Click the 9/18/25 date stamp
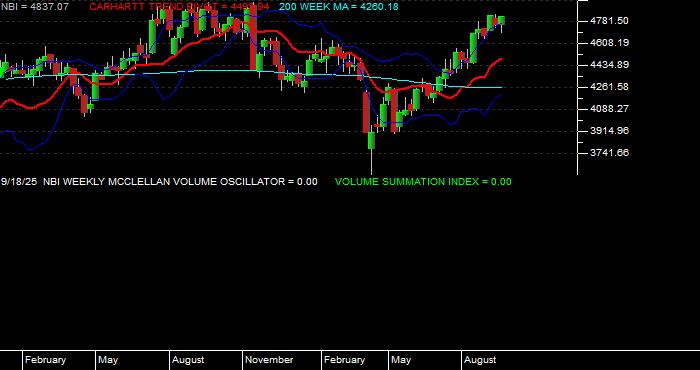The height and width of the screenshot is (370, 700). 19,182
